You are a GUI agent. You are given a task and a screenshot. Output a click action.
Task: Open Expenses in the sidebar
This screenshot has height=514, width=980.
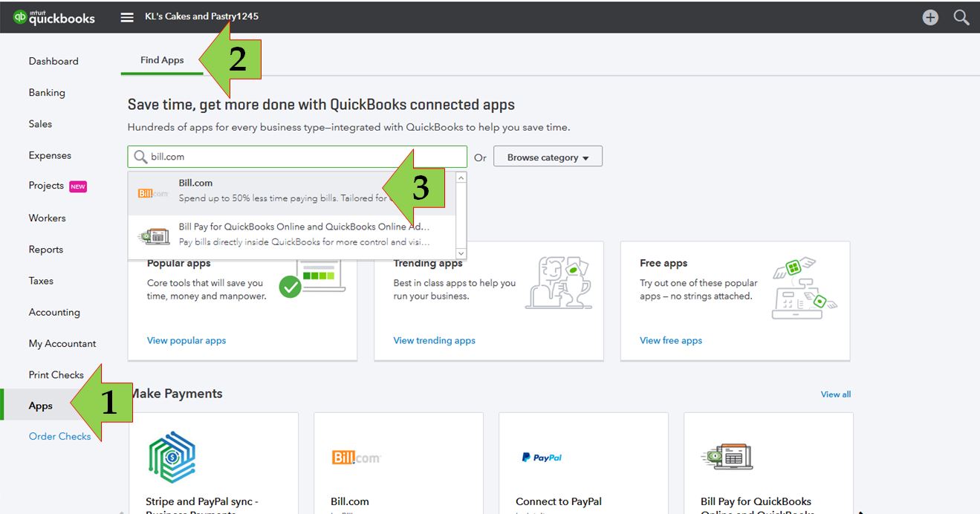click(x=50, y=155)
